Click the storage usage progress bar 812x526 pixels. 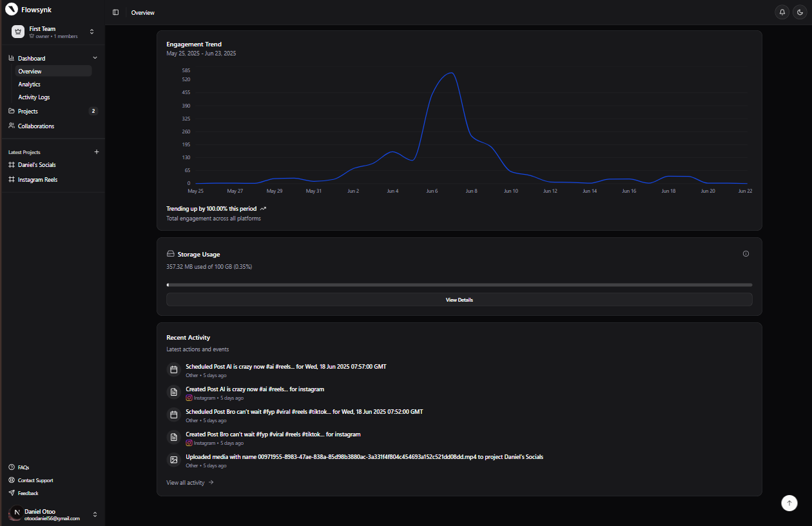tap(459, 284)
